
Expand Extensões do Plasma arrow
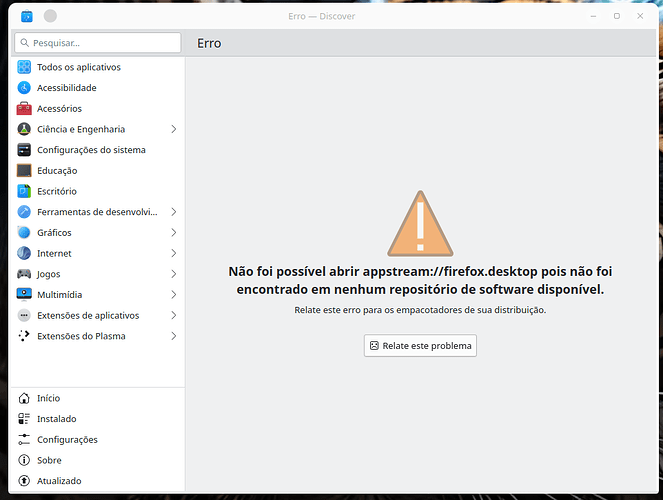coord(173,336)
